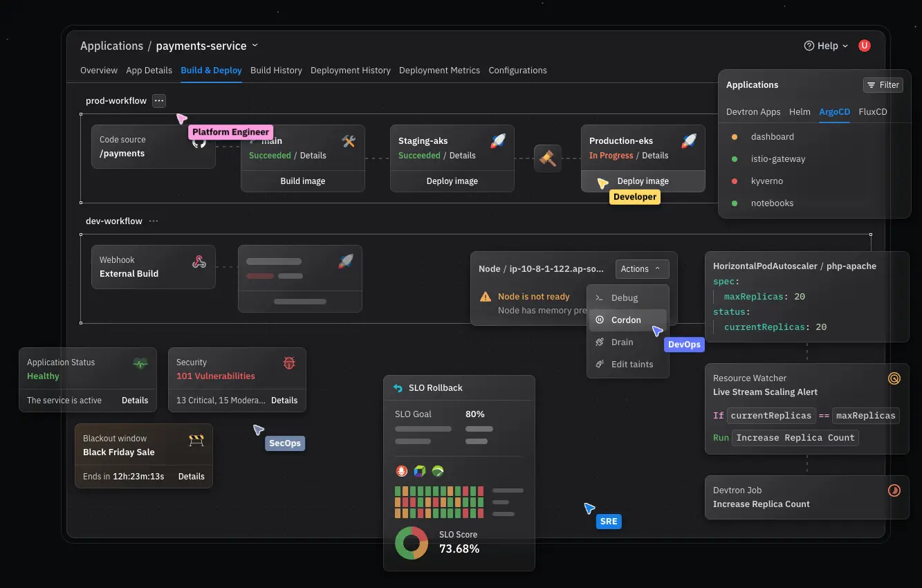The image size is (922, 588).
Task: Open Details on the Application Status card
Action: pos(135,400)
